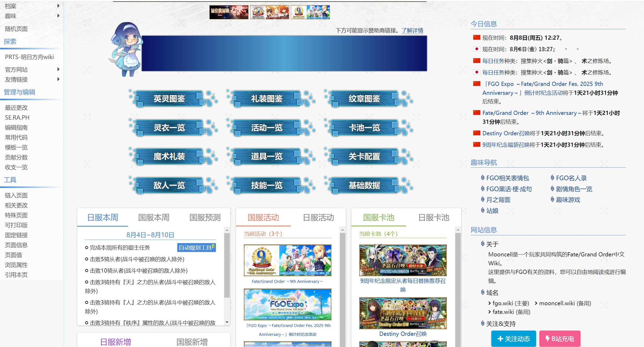Click the events panel scrollbar up arrow
The image size is (644, 347).
(342, 230)
